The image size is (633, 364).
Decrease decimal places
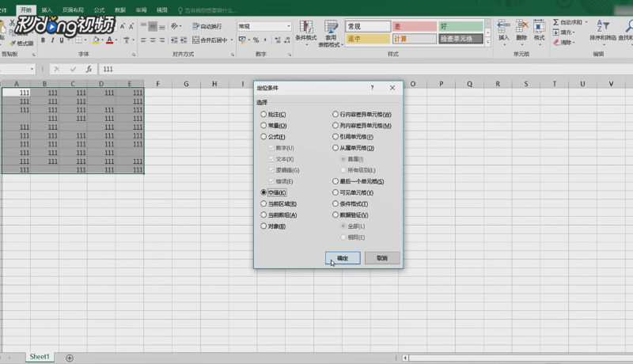(287, 40)
